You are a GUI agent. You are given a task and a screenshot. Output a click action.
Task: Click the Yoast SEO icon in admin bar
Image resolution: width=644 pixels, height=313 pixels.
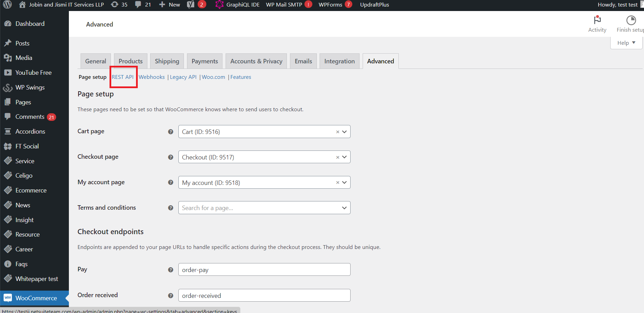pos(191,4)
